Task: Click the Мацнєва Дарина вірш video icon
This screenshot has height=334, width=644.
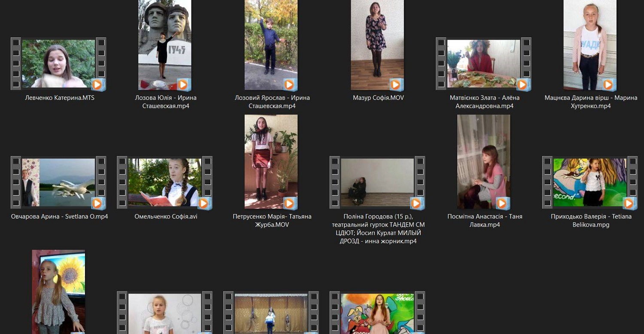Action: click(x=590, y=45)
